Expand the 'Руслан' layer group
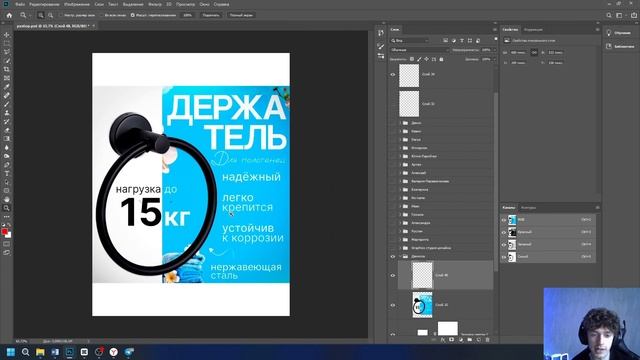Screen dimensions: 640x360 [x=400, y=231]
